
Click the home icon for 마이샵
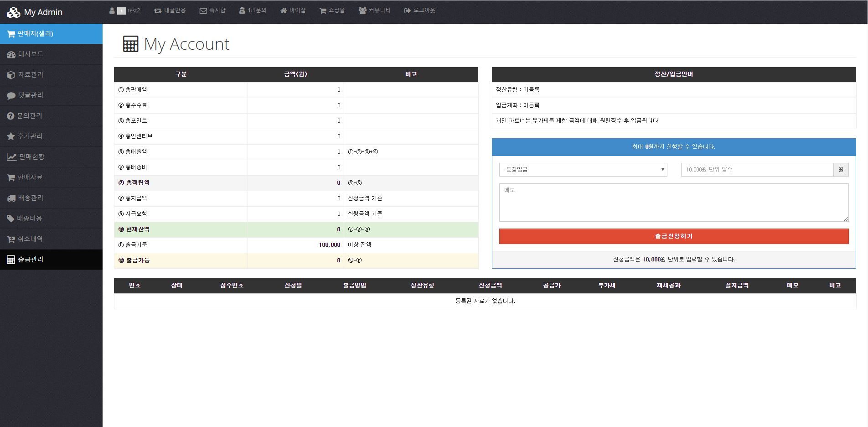[284, 10]
